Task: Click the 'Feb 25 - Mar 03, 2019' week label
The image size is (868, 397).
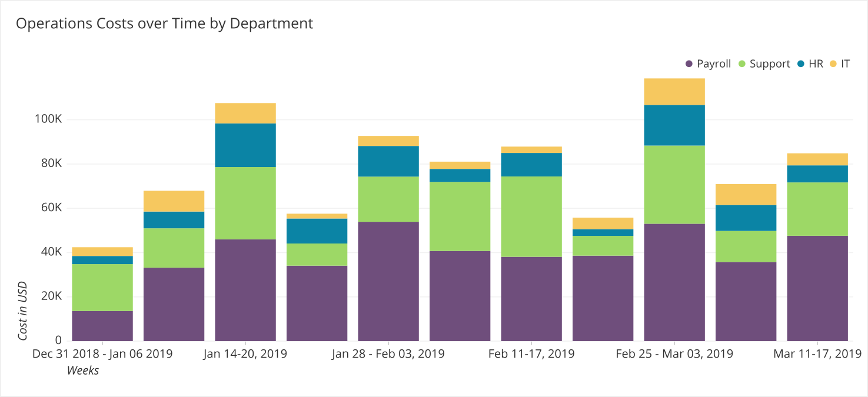Action: coord(674,353)
